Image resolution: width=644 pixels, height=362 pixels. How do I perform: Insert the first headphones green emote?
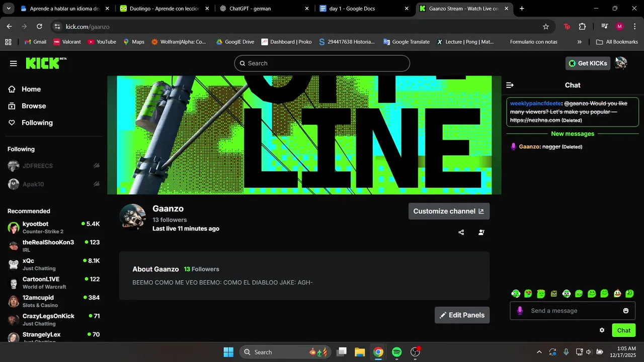[x=516, y=294]
